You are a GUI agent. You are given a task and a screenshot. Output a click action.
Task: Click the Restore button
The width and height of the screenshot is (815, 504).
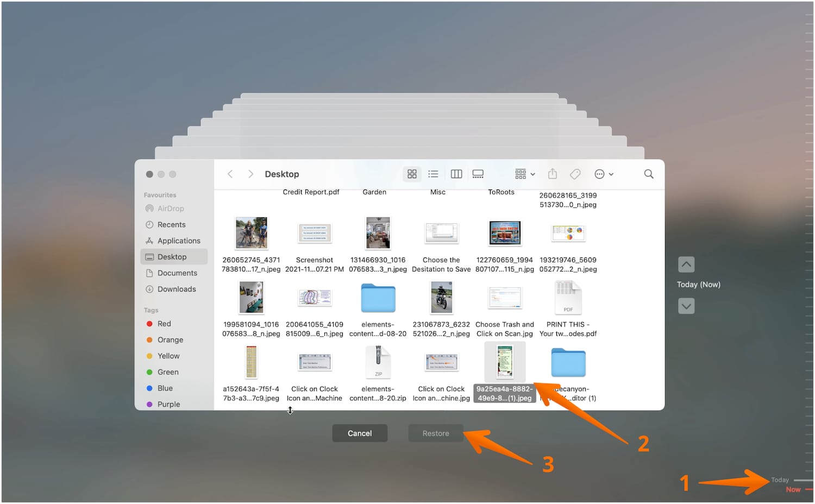[x=435, y=433]
